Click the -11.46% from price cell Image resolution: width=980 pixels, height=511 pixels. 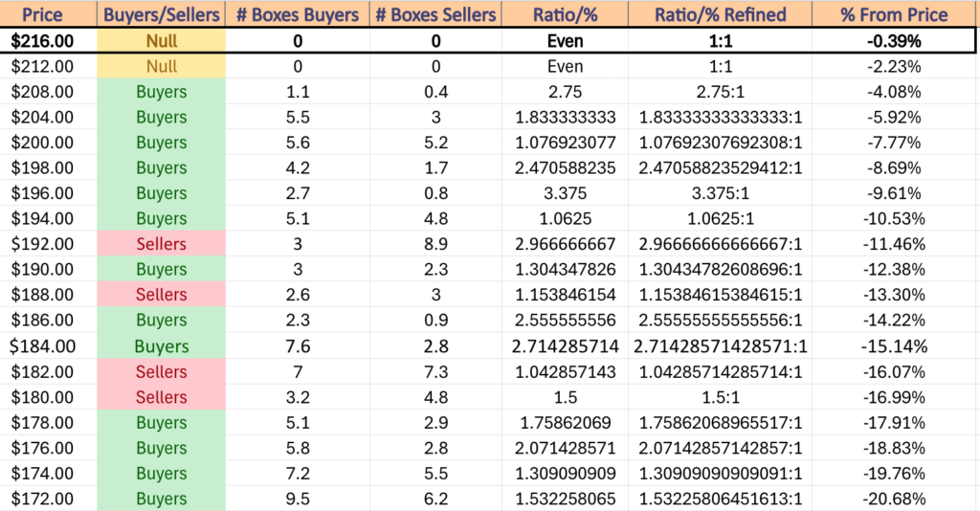pos(894,244)
